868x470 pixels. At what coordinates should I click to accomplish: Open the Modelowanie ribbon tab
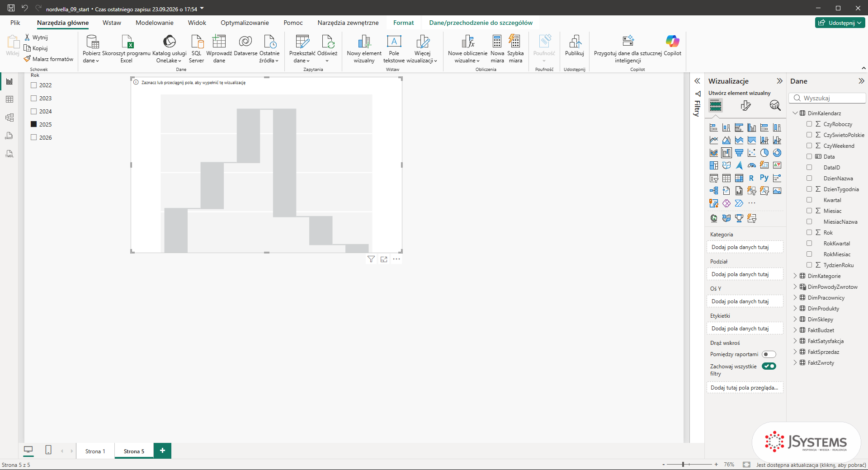coord(155,23)
